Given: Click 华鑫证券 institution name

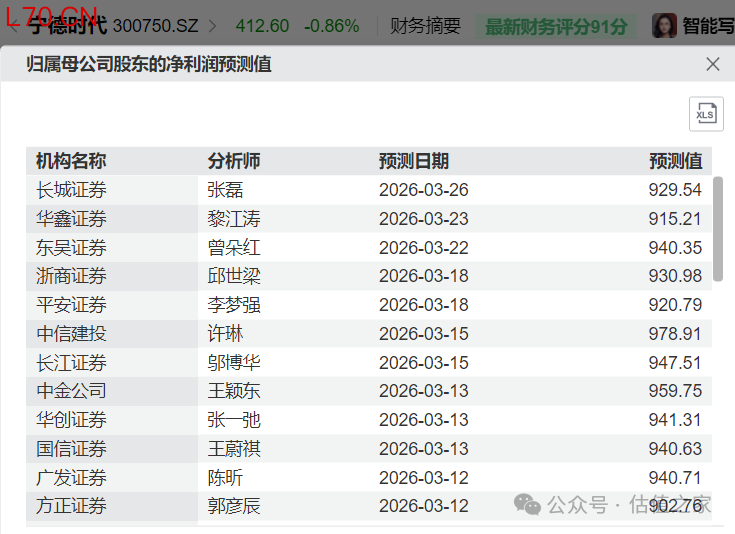Looking at the screenshot, I should [71, 219].
